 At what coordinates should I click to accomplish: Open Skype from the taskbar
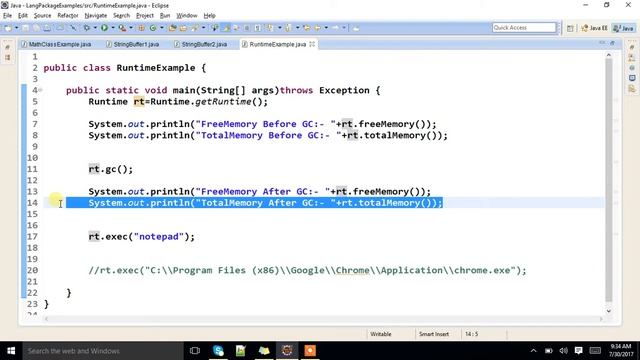click(x=218, y=351)
